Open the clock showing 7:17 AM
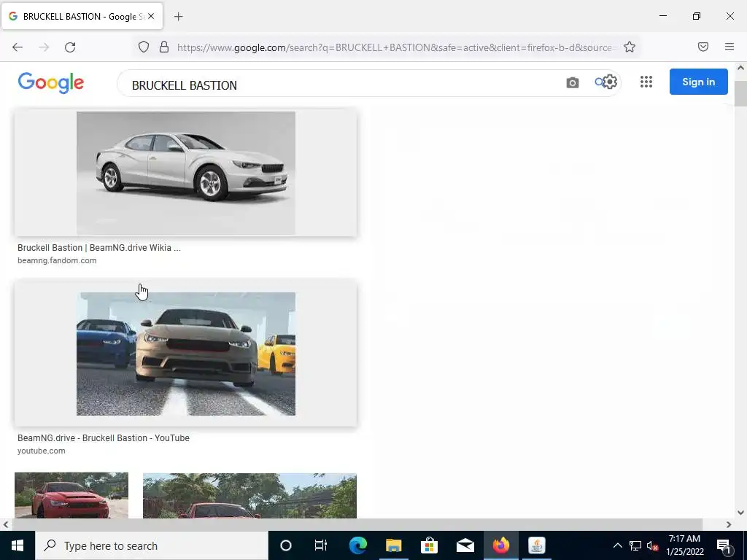 coord(684,545)
